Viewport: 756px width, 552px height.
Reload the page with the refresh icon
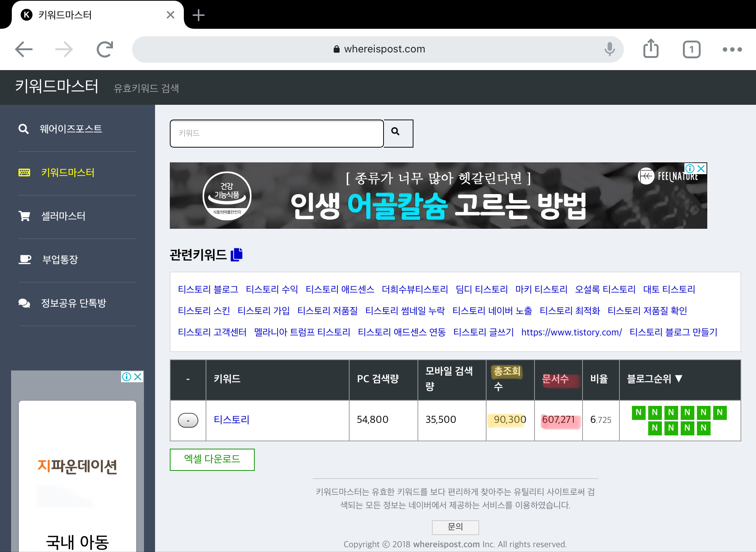coord(105,49)
